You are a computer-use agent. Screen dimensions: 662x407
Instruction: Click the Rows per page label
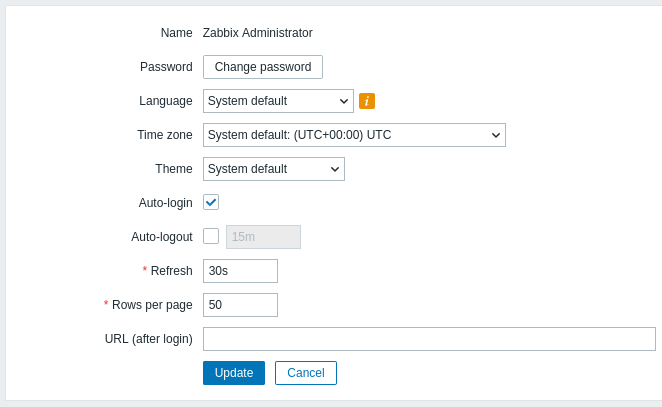152,305
